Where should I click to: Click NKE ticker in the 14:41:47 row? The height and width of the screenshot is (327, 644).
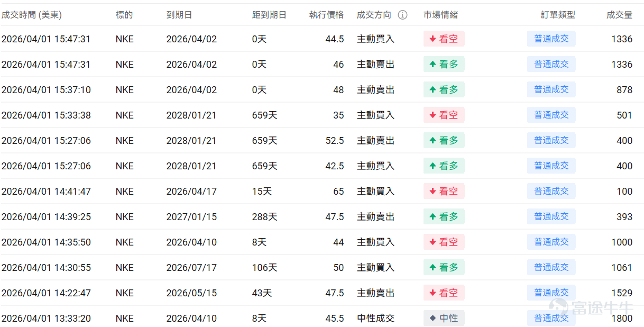(x=125, y=192)
